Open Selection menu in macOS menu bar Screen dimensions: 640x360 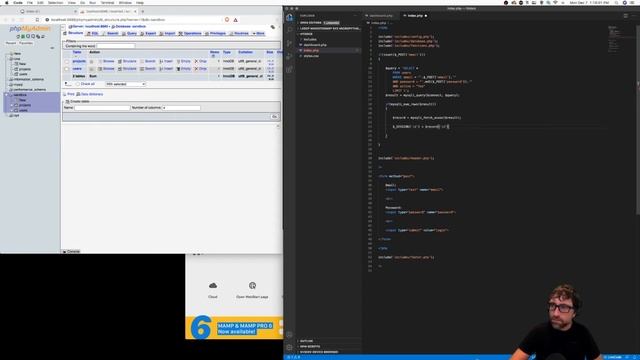tap(56, 2)
